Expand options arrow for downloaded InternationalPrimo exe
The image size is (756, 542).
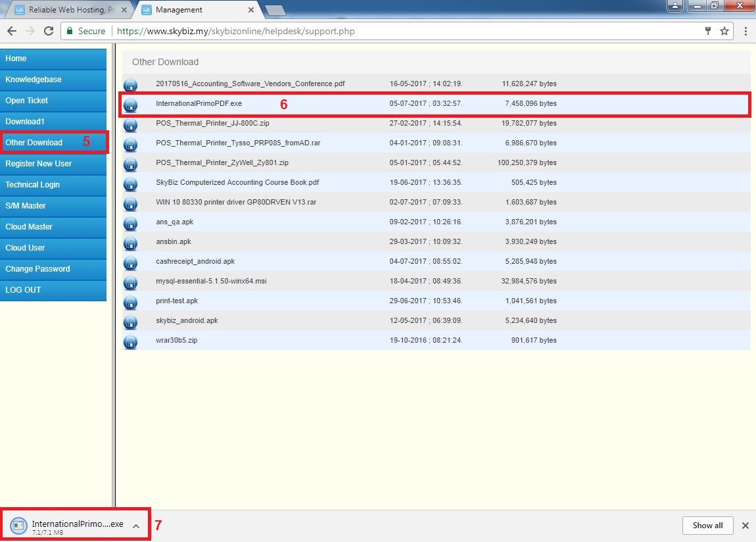135,526
